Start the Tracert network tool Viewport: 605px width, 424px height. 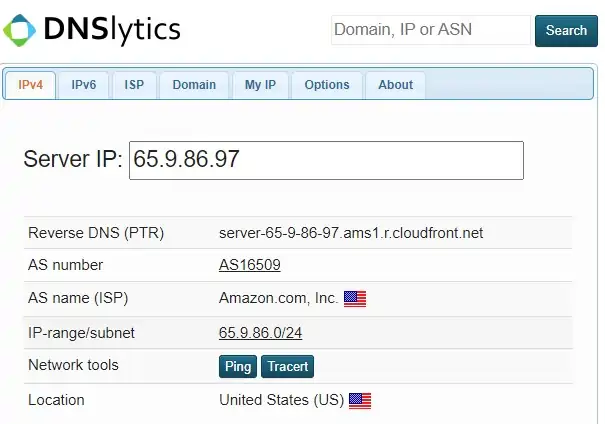point(288,366)
